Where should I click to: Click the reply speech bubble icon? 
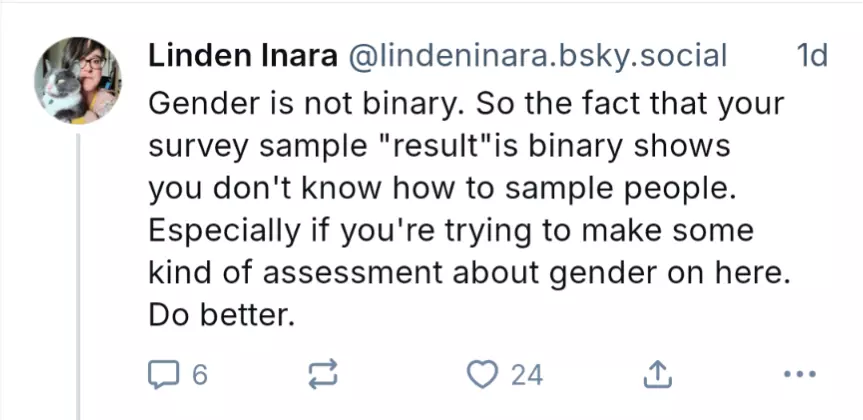click(x=163, y=375)
